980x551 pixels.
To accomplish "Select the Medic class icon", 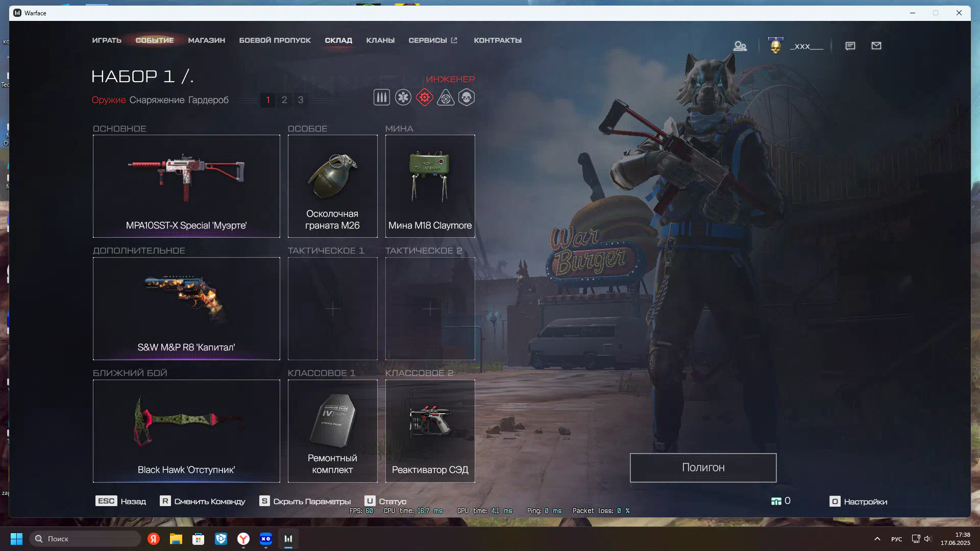I will [x=403, y=97].
